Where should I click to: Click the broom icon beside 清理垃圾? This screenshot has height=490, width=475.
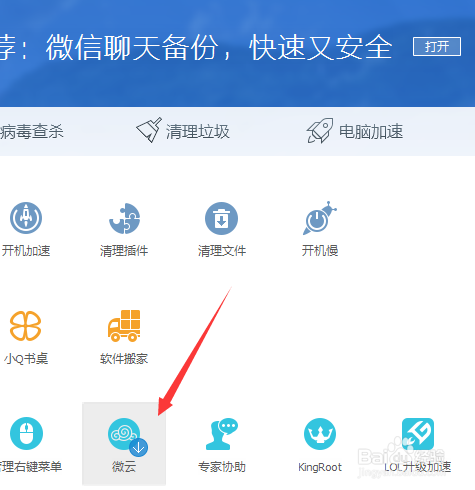click(x=149, y=130)
